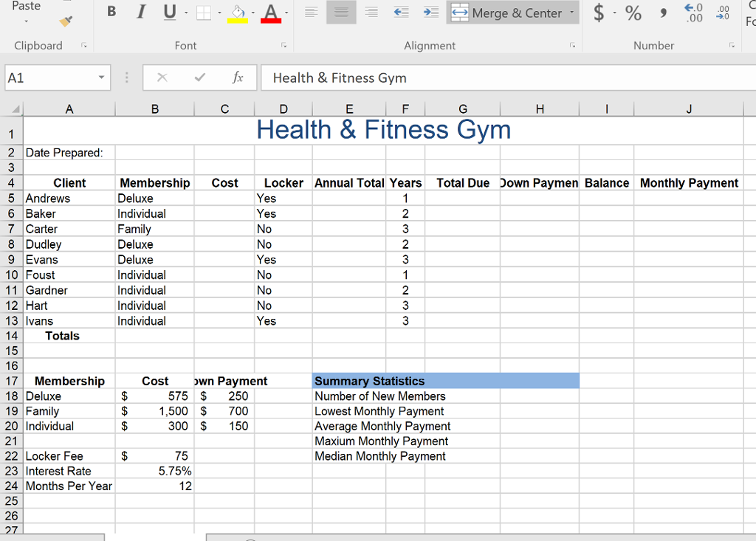
Task: Click Merge & Center button
Action: point(506,13)
